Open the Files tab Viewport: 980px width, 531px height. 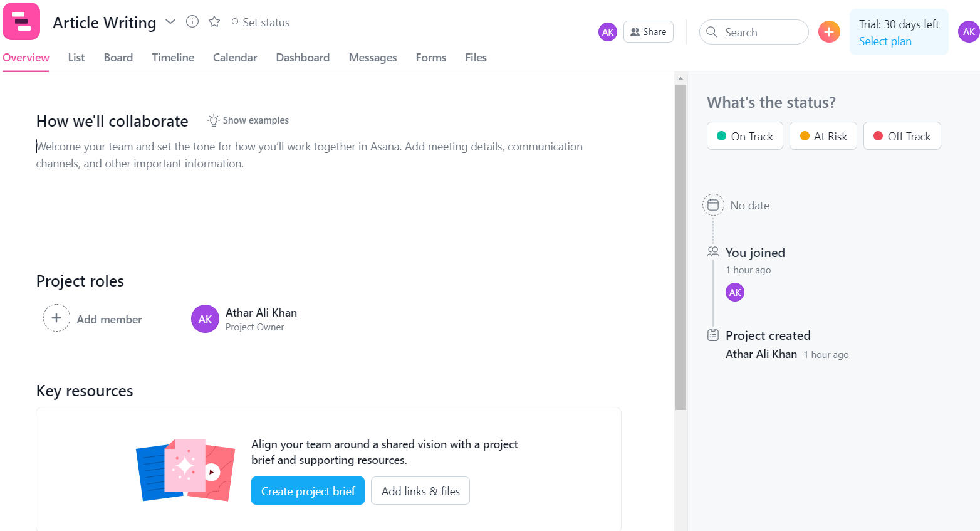pyautogui.click(x=476, y=58)
